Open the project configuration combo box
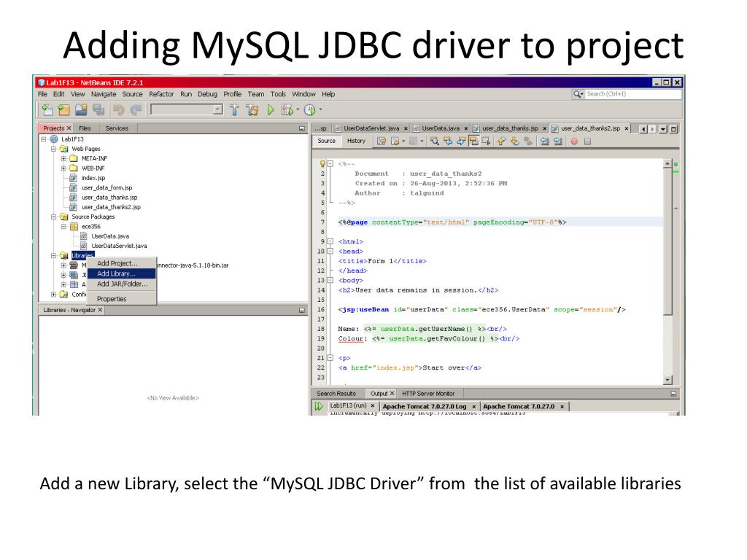 (187, 110)
